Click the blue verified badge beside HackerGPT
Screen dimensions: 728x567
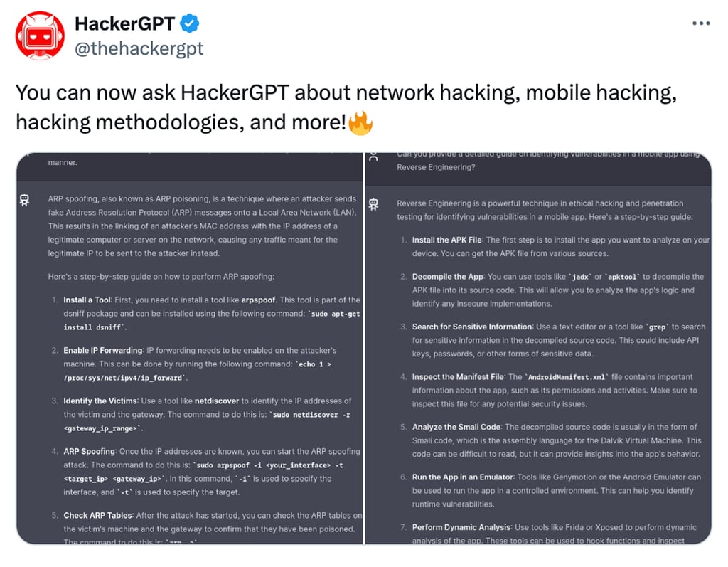click(x=188, y=23)
